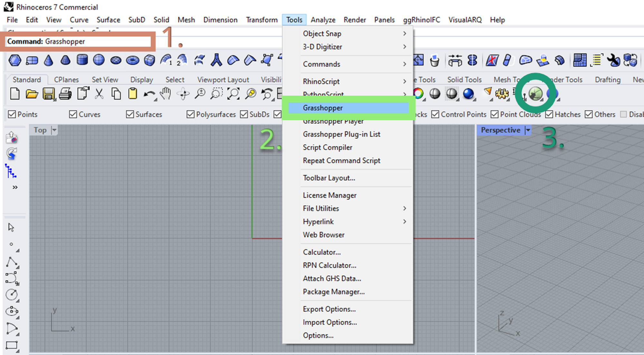The height and width of the screenshot is (355, 644).
Task: Select the Truncated Cone tool icon
Action: (65, 60)
